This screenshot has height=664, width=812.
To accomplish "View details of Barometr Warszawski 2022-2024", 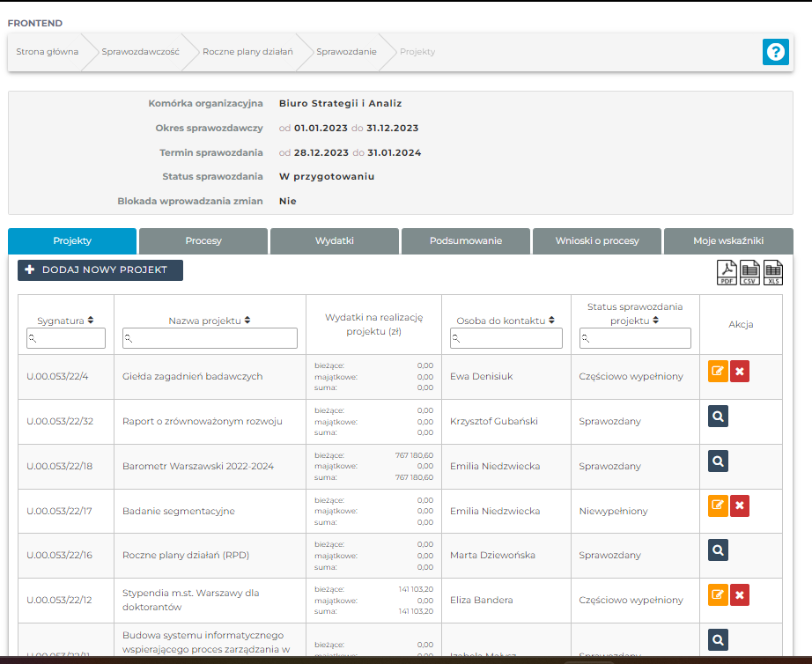I will click(x=718, y=461).
